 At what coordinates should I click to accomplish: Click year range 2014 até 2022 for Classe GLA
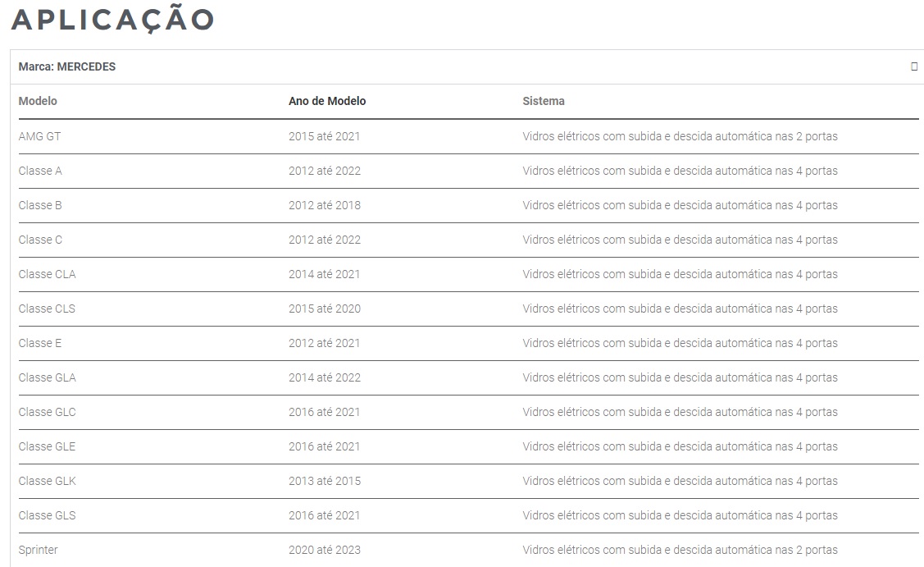point(325,377)
